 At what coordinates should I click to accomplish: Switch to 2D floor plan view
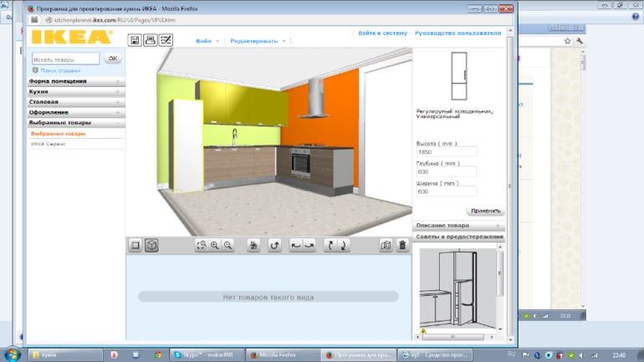point(135,245)
